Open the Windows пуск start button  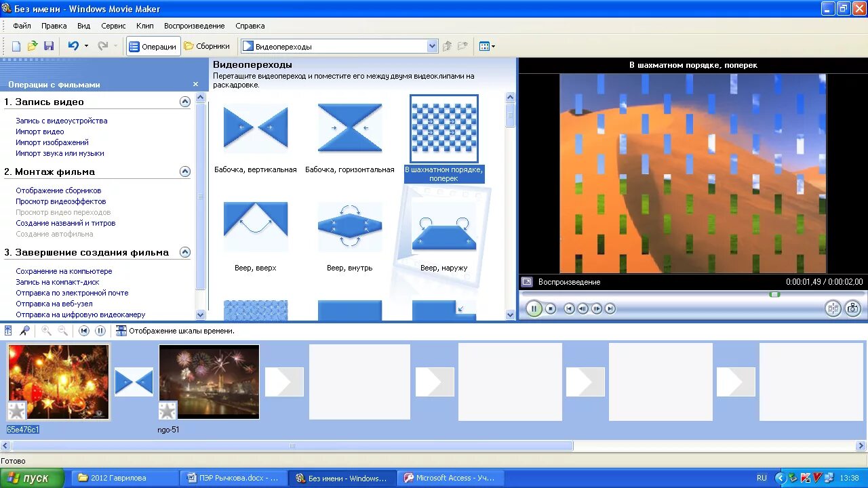pos(32,478)
